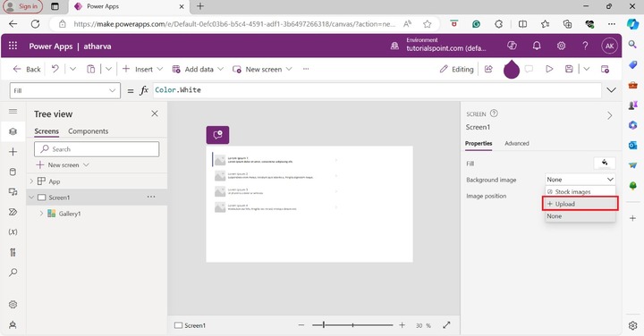The width and height of the screenshot is (644, 336).
Task: Open the notifications bell
Action: (x=537, y=46)
